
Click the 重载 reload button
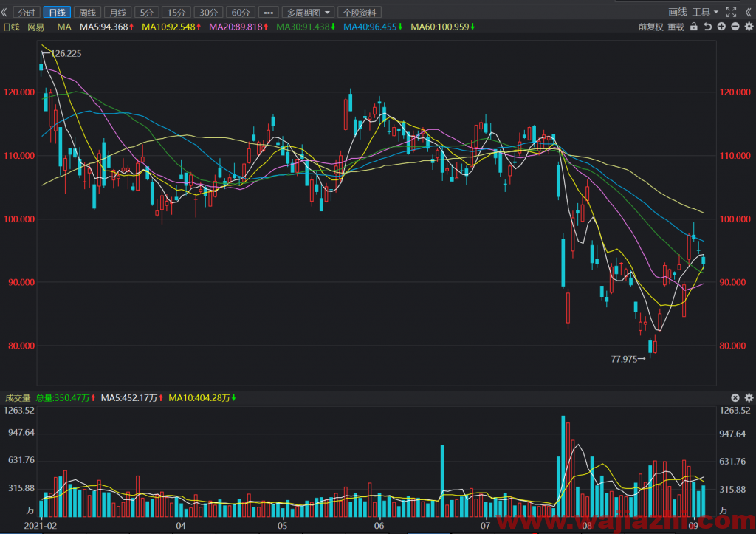click(676, 27)
